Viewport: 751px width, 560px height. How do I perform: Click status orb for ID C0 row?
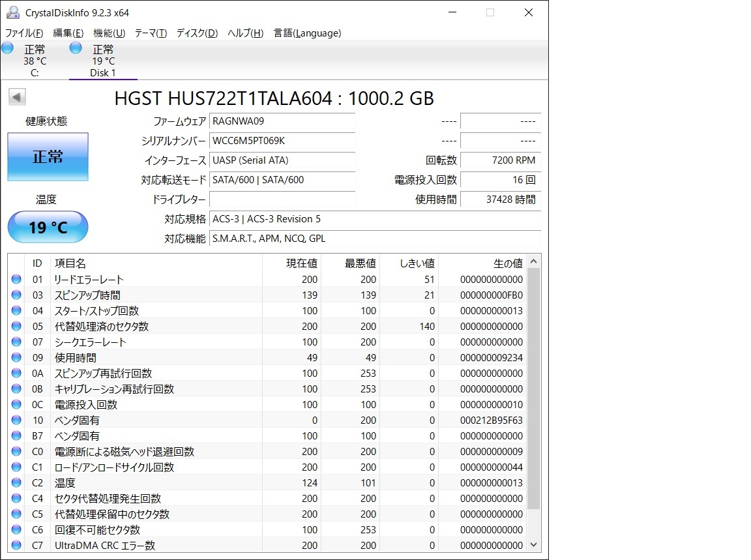coord(16,450)
